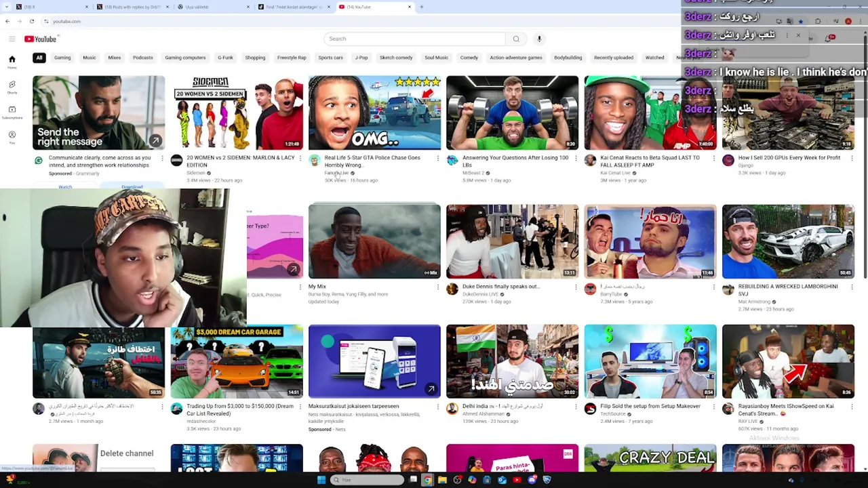Open Outlook from the taskbar
The height and width of the screenshot is (488, 868).
[502, 480]
